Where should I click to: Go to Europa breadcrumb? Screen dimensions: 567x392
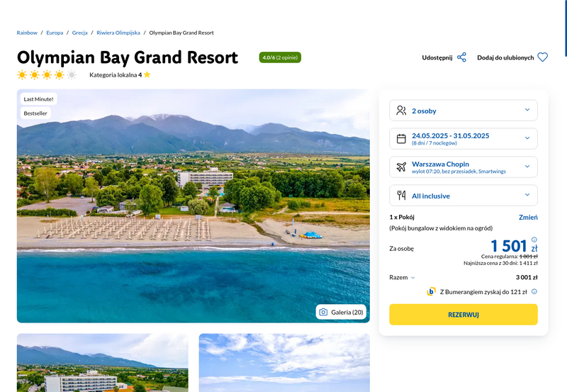55,33
